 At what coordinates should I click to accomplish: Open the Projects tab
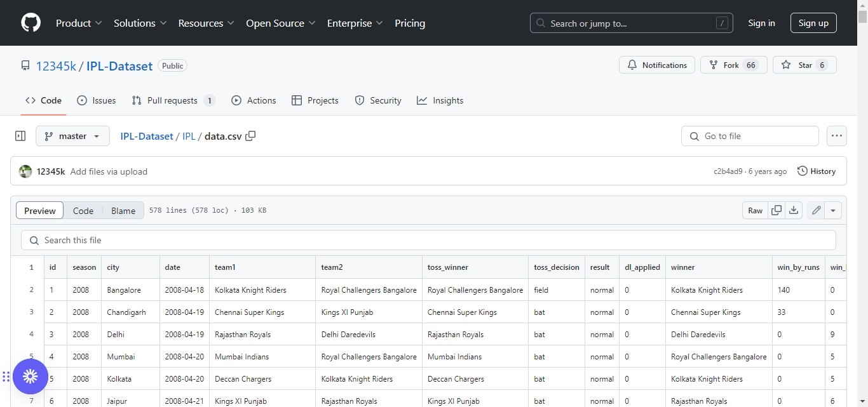tap(315, 100)
